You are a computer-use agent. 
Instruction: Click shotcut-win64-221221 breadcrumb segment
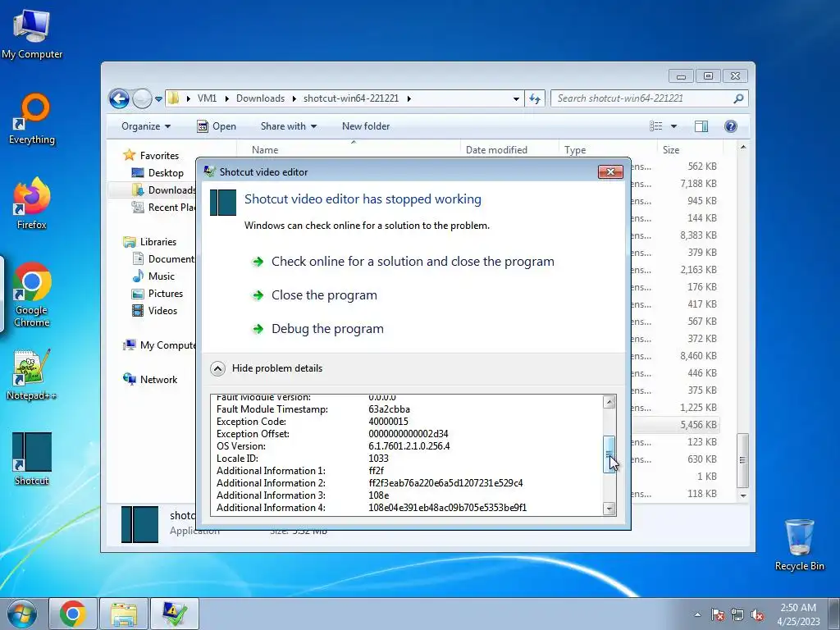[x=351, y=98]
